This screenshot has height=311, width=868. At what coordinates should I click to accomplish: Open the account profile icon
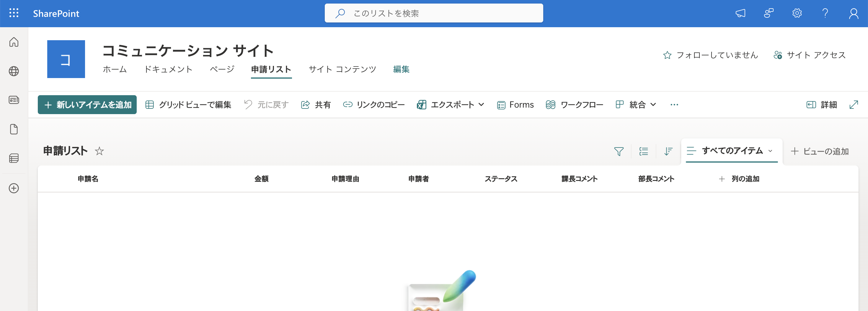coord(854,13)
